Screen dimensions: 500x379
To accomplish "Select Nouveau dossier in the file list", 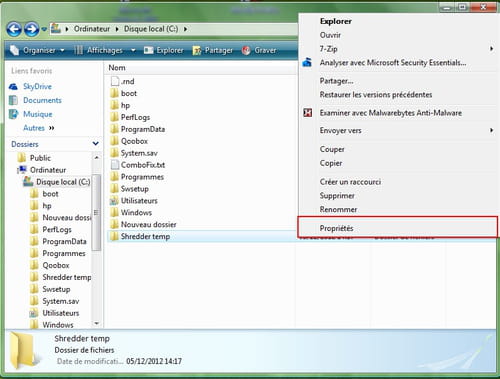I will coord(148,224).
